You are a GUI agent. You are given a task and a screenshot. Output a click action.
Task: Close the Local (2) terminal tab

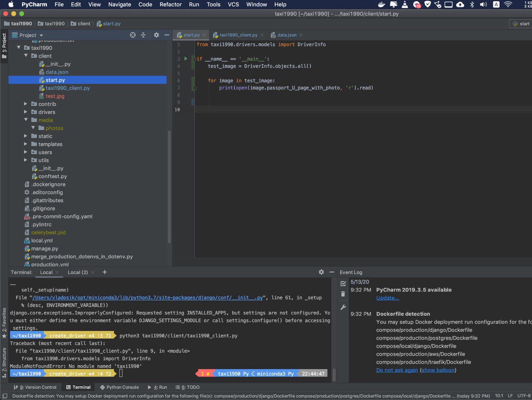[93, 272]
